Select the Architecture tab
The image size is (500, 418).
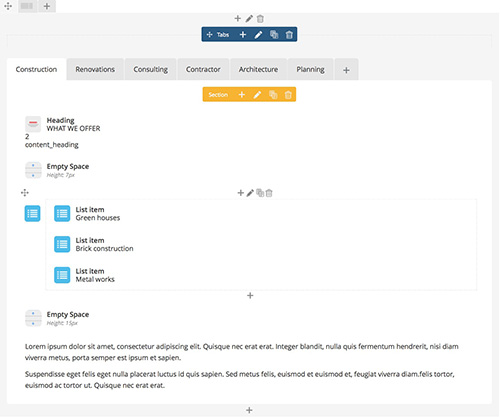point(258,69)
